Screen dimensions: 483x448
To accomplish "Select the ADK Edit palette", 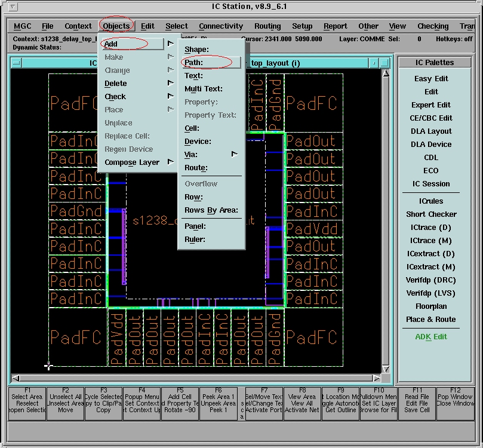I will pyautogui.click(x=430, y=336).
